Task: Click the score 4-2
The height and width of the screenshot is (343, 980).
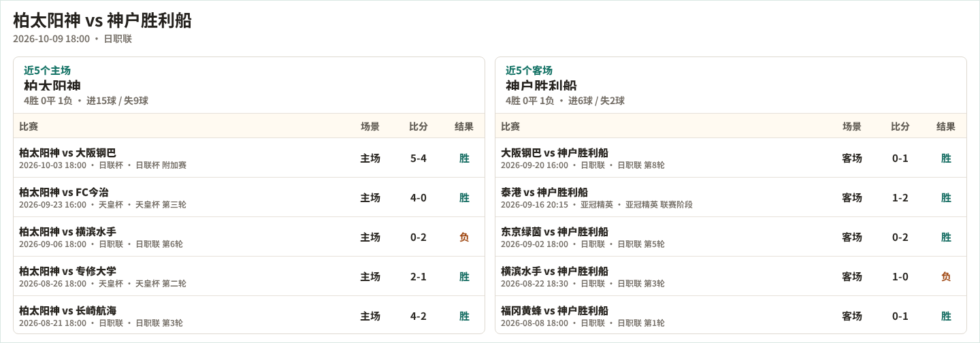Action: click(419, 316)
